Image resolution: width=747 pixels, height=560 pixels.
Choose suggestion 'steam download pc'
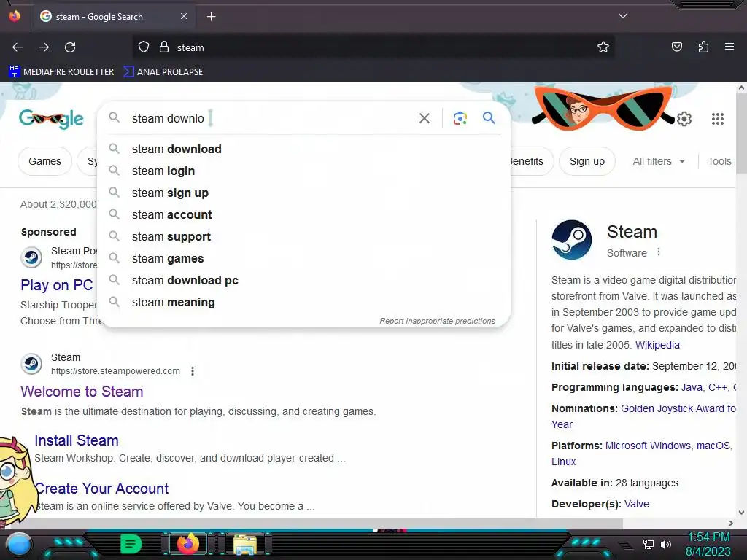[303, 281]
